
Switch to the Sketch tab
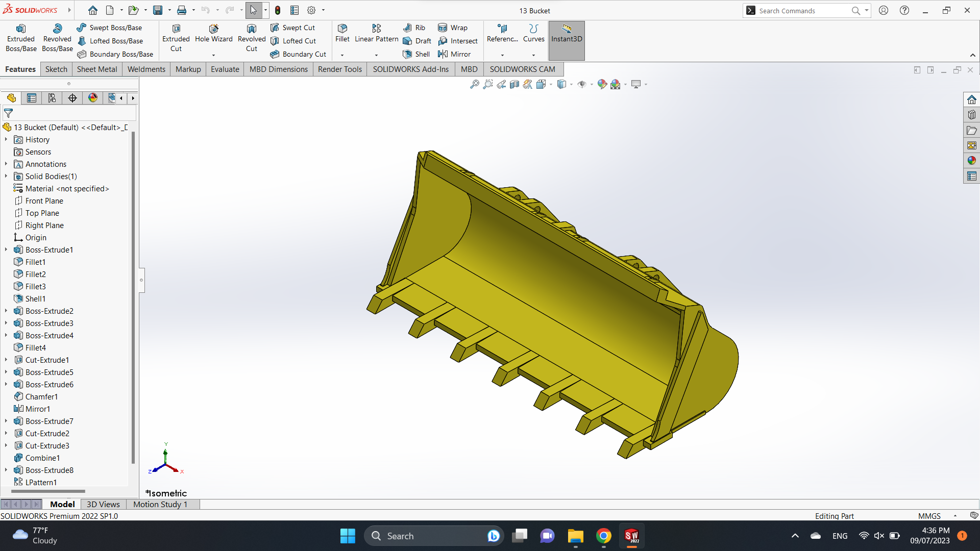pyautogui.click(x=56, y=69)
